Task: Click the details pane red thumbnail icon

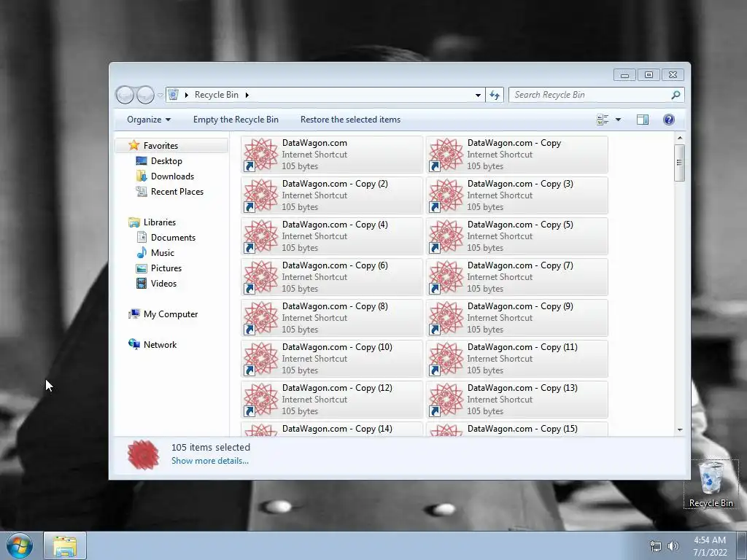Action: pos(144,455)
